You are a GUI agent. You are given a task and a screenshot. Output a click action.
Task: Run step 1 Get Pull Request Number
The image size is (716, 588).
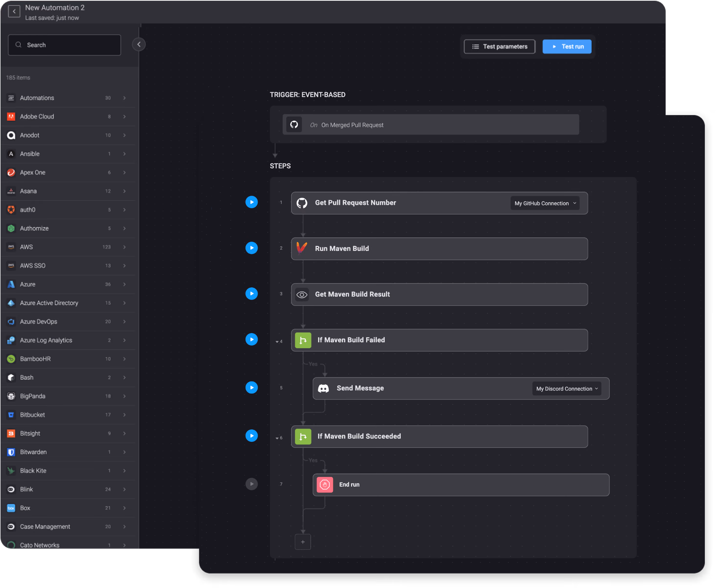251,202
